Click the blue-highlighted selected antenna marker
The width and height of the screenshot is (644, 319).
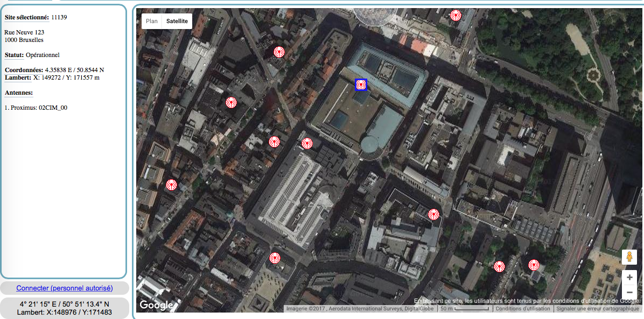pos(361,84)
